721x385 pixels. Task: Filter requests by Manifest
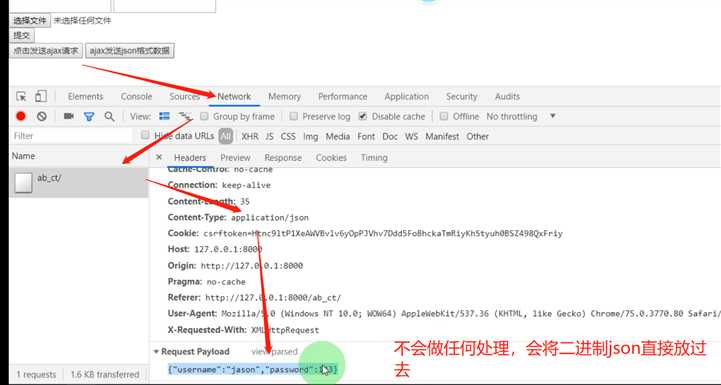pyautogui.click(x=442, y=136)
